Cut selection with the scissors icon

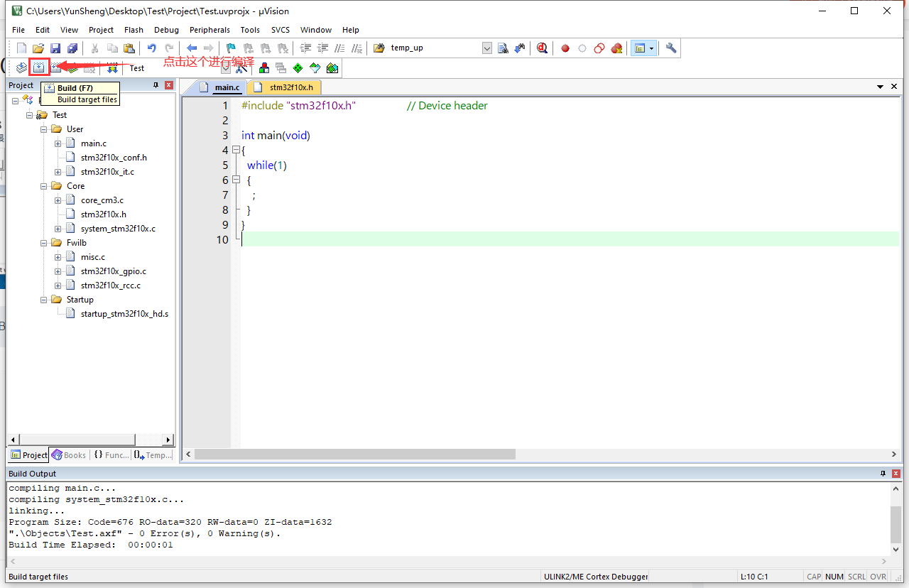94,48
